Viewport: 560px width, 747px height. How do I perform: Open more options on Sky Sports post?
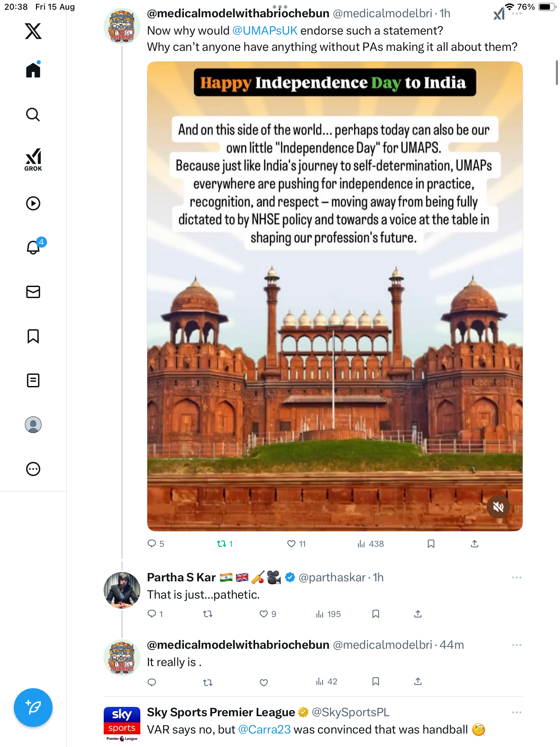516,712
